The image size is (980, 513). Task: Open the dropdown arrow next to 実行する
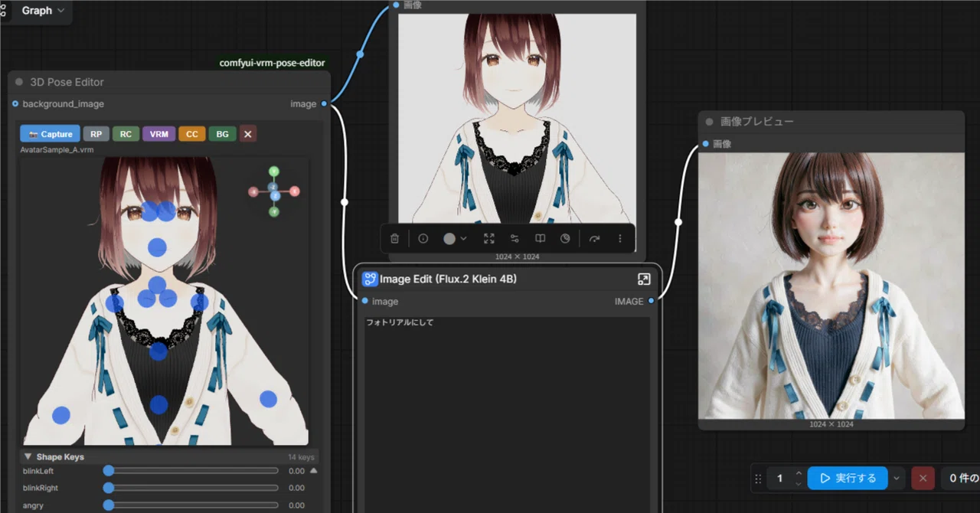coord(897,479)
